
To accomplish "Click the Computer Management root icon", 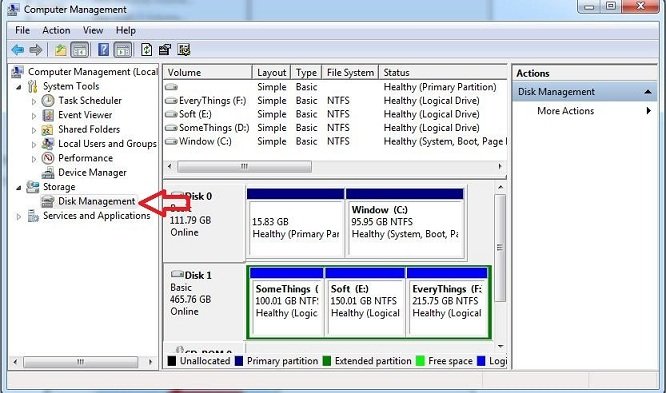I will pos(17,72).
